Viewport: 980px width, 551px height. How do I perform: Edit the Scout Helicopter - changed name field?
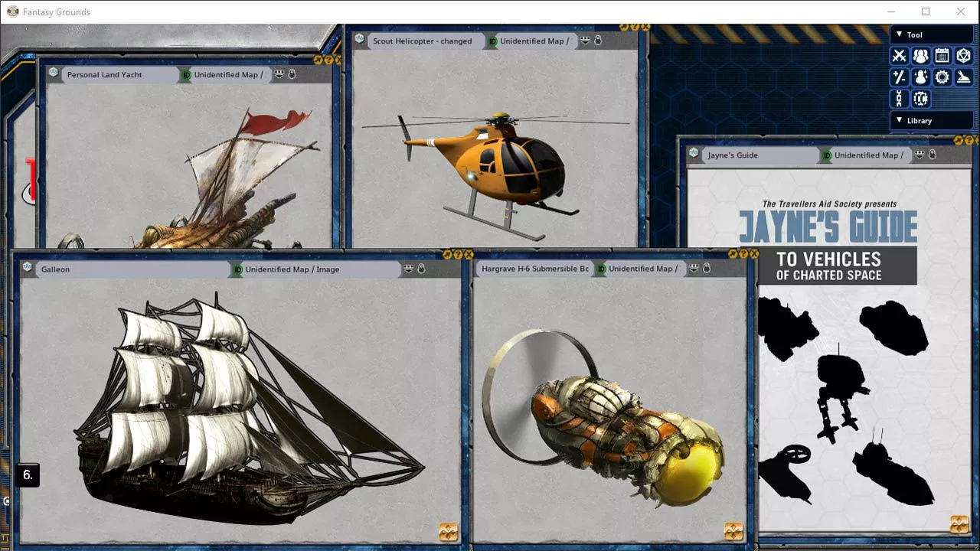pos(426,41)
